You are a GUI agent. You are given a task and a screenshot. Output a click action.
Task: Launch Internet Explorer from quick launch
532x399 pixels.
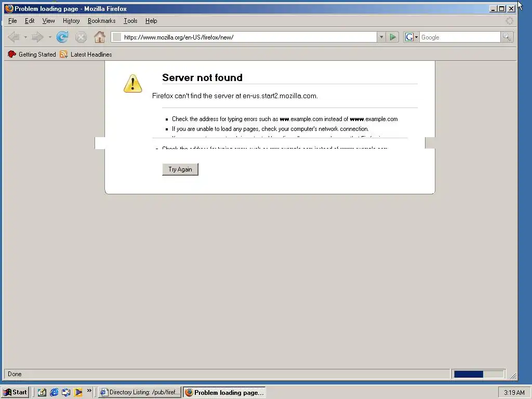(x=54, y=392)
